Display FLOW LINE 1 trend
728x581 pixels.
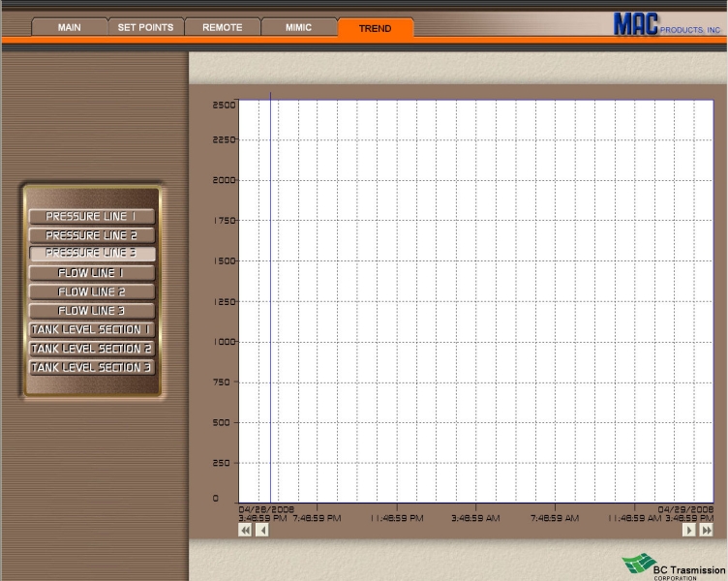click(91, 273)
